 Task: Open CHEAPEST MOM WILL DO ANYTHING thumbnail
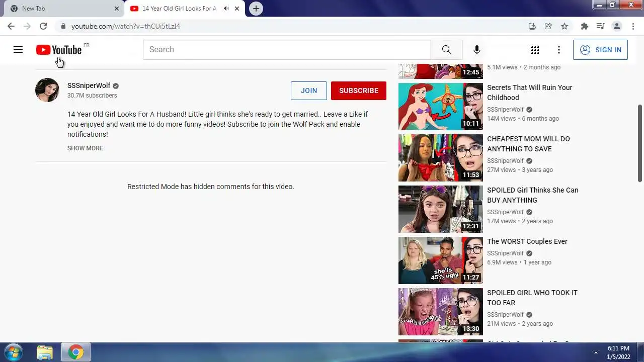[x=441, y=158]
